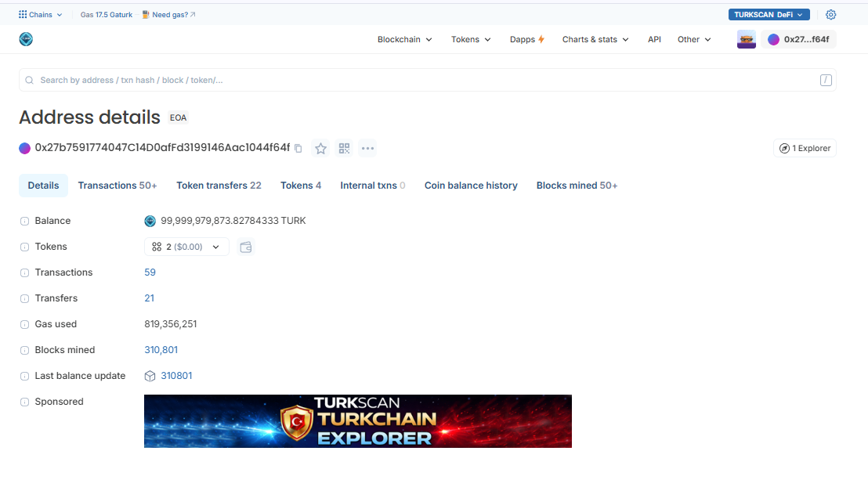
Task: Click the Need gas? link
Action: [x=169, y=15]
